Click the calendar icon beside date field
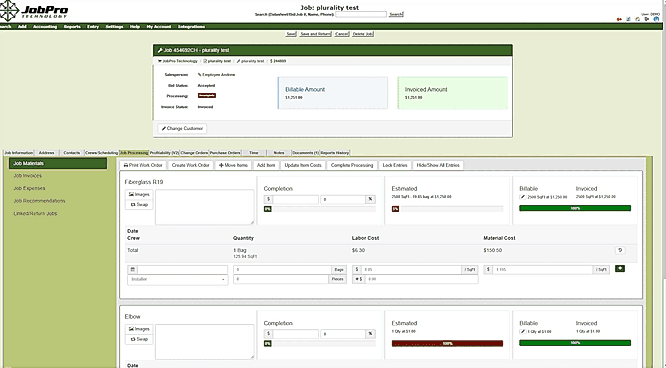 [133, 269]
